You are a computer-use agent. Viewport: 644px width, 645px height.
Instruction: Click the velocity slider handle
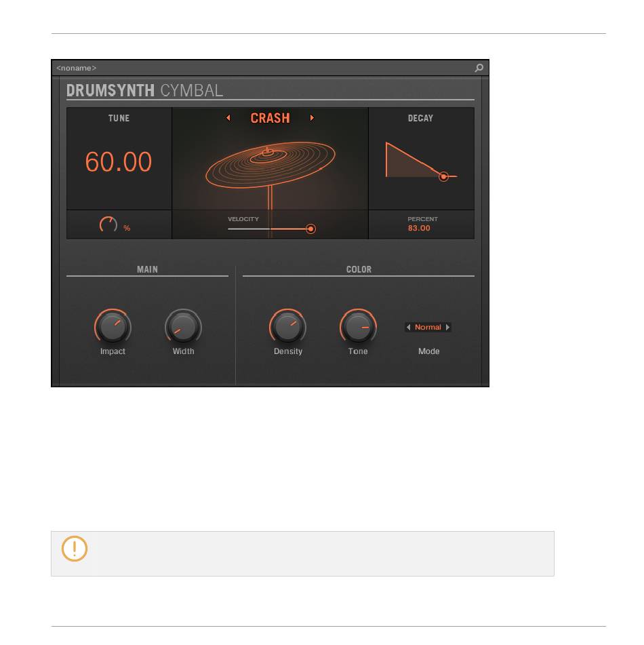click(x=311, y=229)
